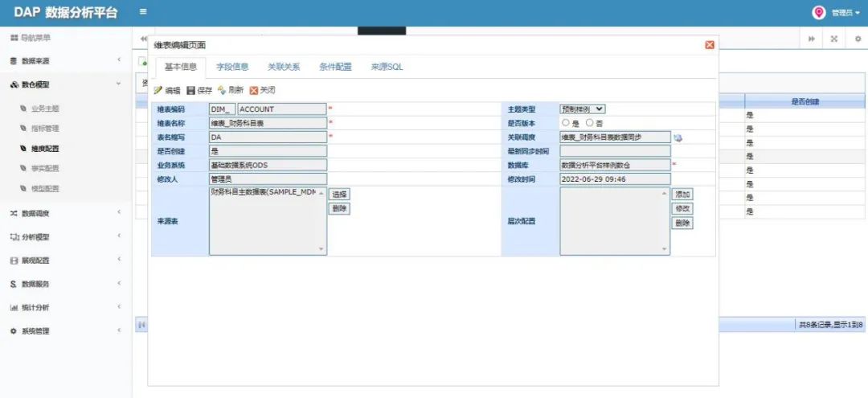Click 保存 disk tool in dialog toolbar

[x=199, y=90]
